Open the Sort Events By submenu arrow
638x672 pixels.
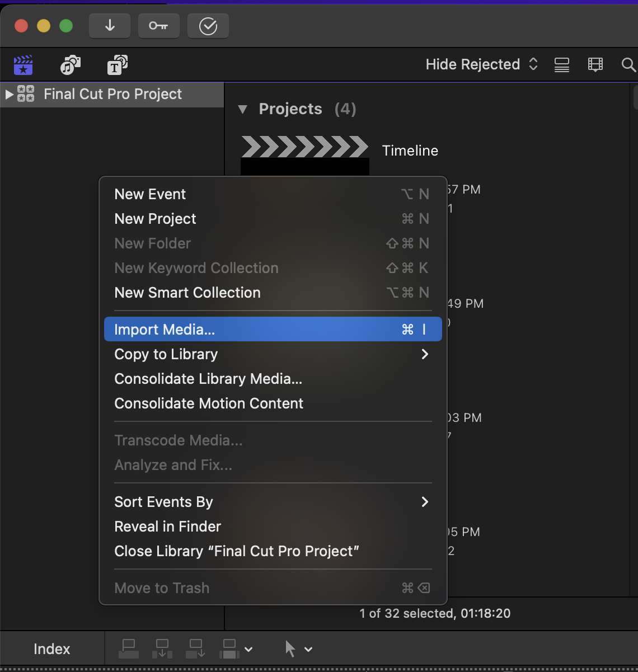[425, 502]
